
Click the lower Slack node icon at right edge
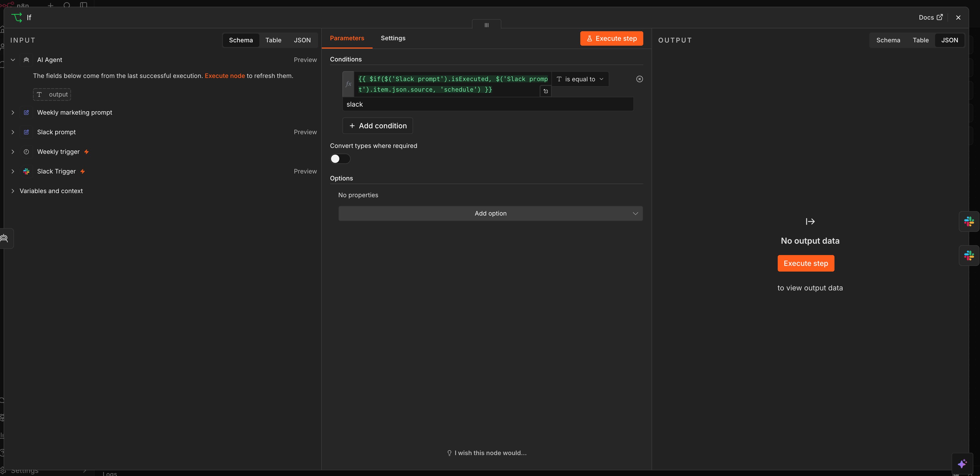tap(969, 256)
